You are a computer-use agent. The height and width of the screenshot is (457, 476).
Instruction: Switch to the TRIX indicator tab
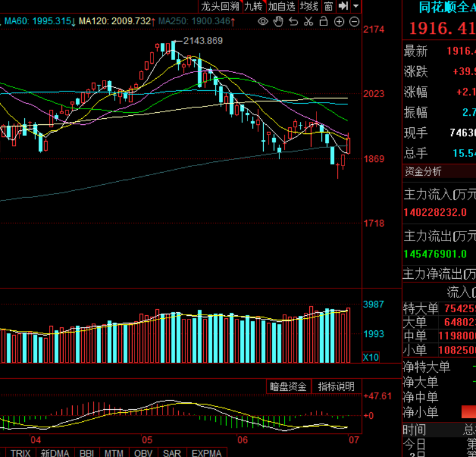pos(21,452)
